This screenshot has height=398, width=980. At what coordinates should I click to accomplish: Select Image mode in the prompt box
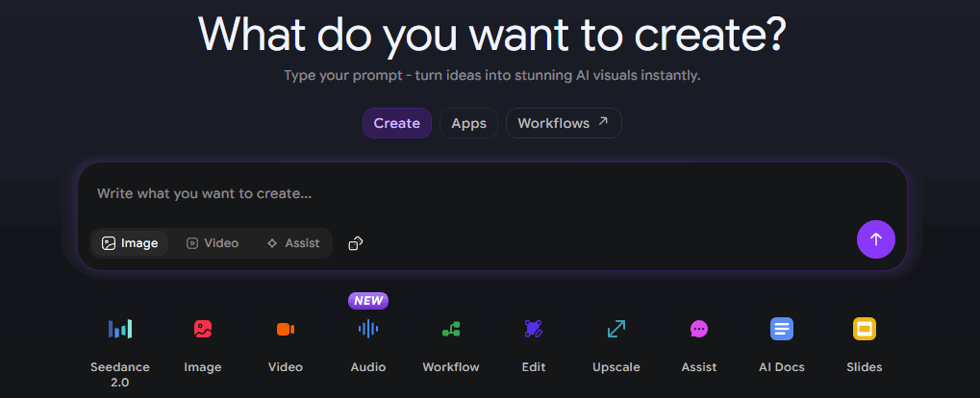(x=130, y=243)
